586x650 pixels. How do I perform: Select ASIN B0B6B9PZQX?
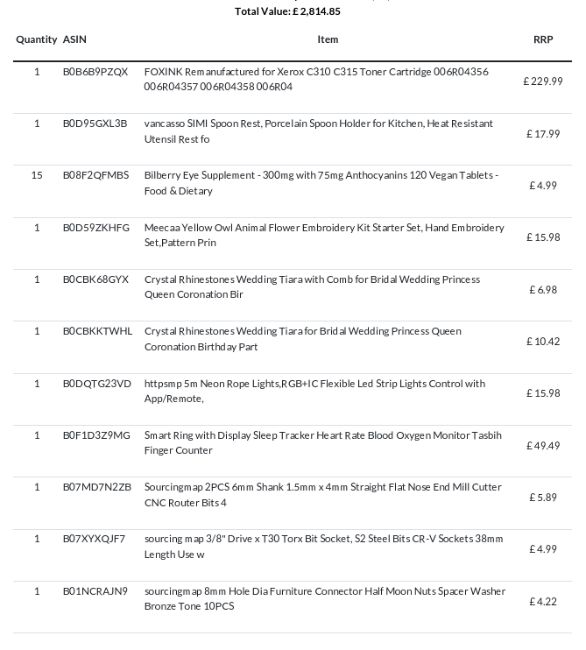(95, 72)
